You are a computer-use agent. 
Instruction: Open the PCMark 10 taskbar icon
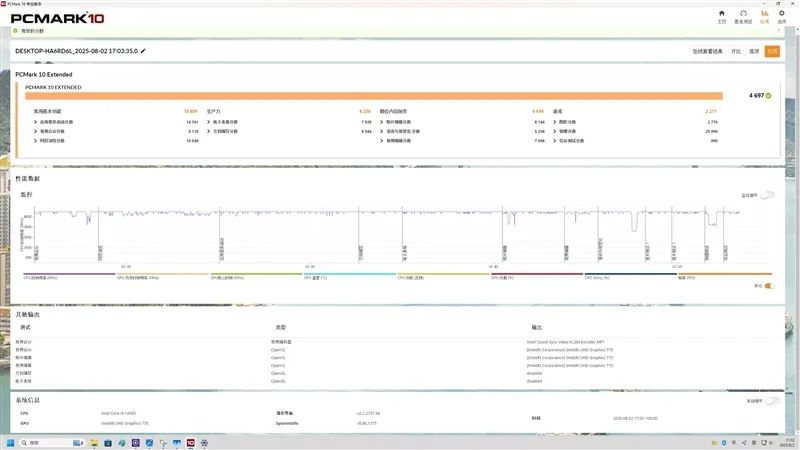click(189, 441)
